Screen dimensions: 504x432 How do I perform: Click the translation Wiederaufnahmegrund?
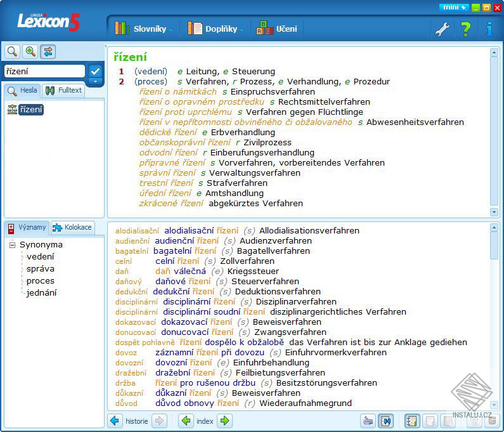tap(306, 403)
